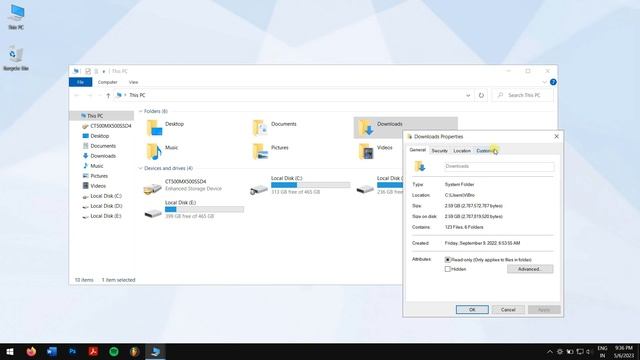Open the Documents folder icon
The height and width of the screenshot is (360, 640).
click(260, 128)
